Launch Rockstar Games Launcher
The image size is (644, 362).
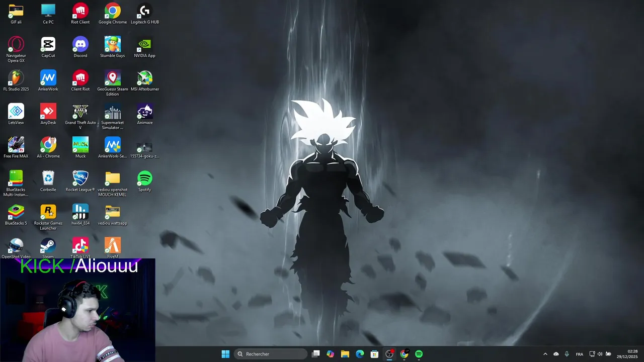(x=48, y=217)
